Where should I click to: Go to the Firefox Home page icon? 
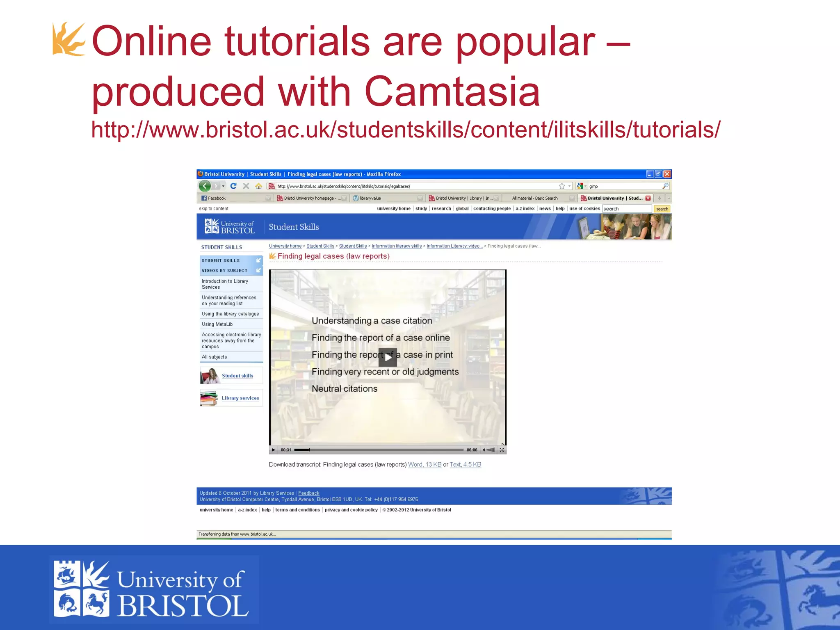click(258, 186)
